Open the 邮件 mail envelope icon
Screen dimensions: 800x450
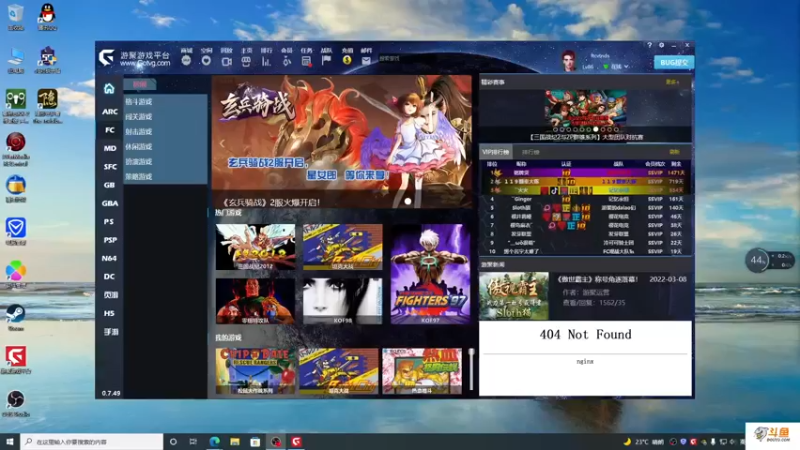[x=366, y=61]
